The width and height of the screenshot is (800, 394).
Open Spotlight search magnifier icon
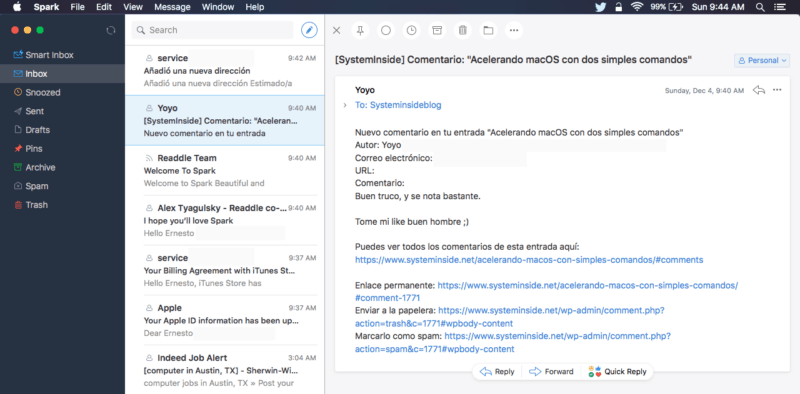(760, 7)
